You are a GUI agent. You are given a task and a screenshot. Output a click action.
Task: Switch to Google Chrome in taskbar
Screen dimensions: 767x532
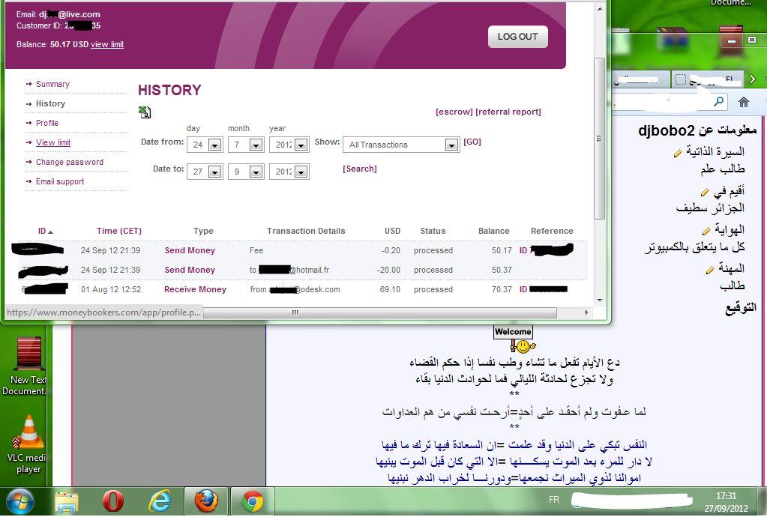click(253, 501)
